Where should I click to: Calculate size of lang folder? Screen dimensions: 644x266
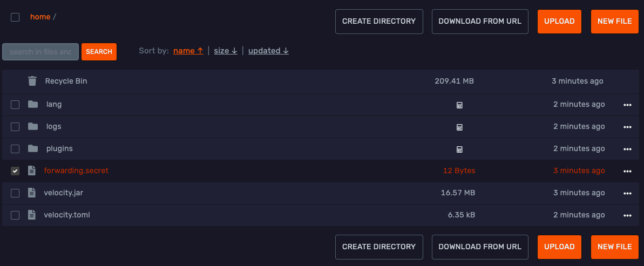(459, 105)
